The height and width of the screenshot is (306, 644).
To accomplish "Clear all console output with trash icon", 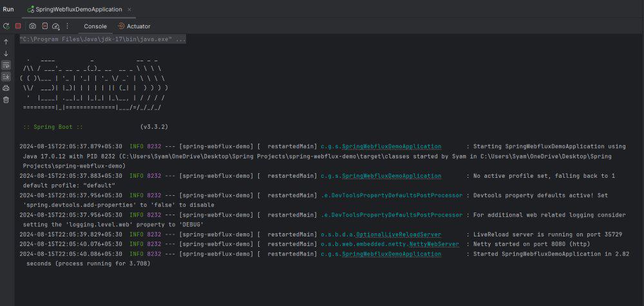I will pos(6,99).
